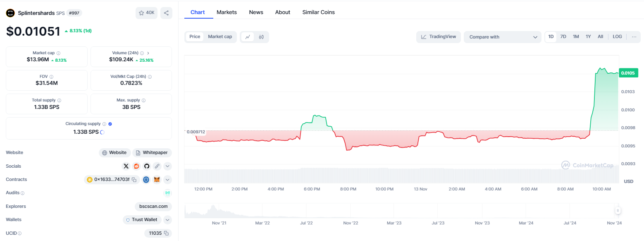The height and width of the screenshot is (241, 644).
Task: Click the MetaMask fox icon
Action: pos(157,180)
